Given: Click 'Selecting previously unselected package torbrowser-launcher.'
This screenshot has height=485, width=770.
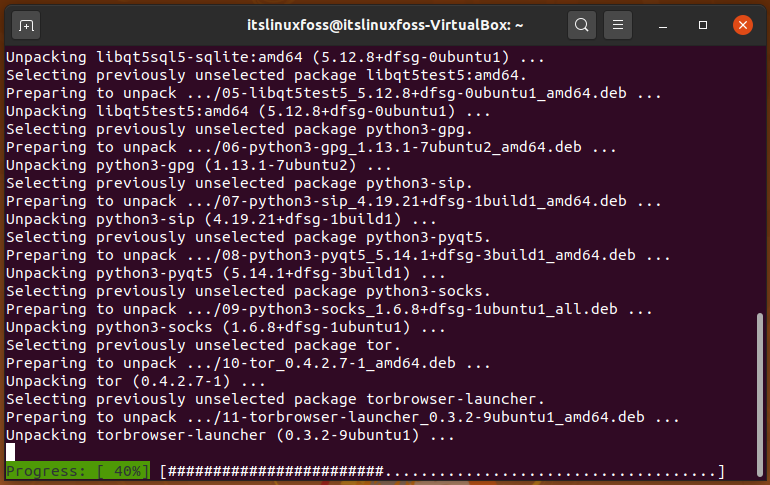Looking at the screenshot, I should 275,399.
